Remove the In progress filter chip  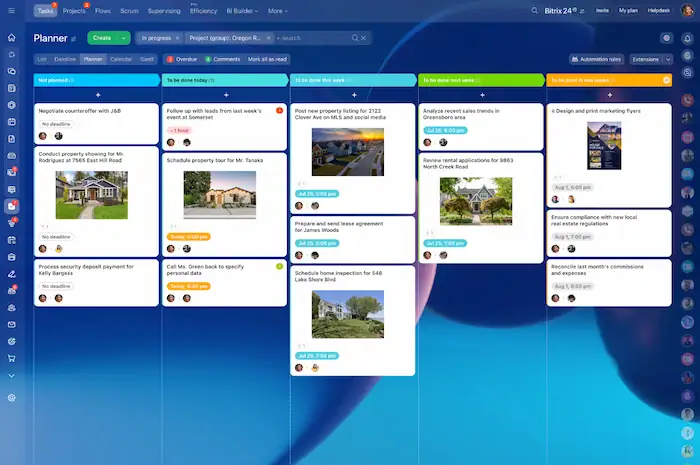tap(177, 38)
